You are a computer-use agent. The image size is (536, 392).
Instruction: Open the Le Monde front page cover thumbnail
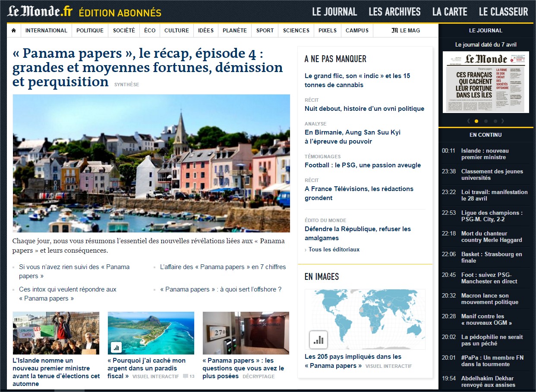coord(486,82)
